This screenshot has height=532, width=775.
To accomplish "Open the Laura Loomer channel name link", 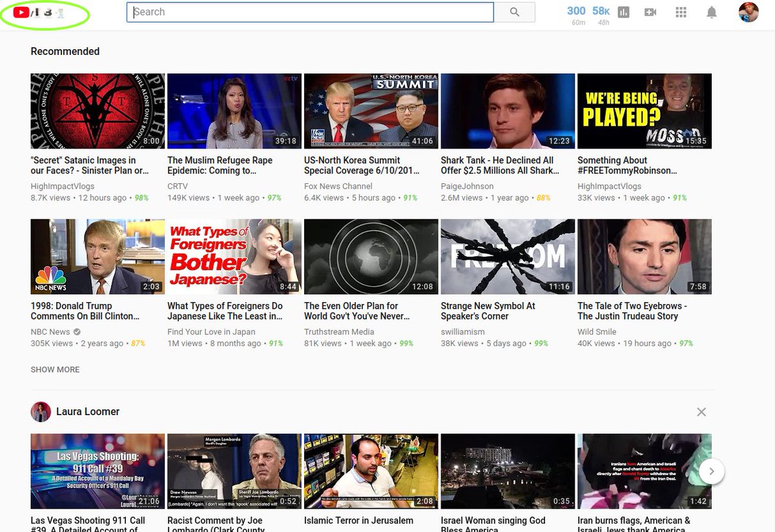I will click(88, 412).
